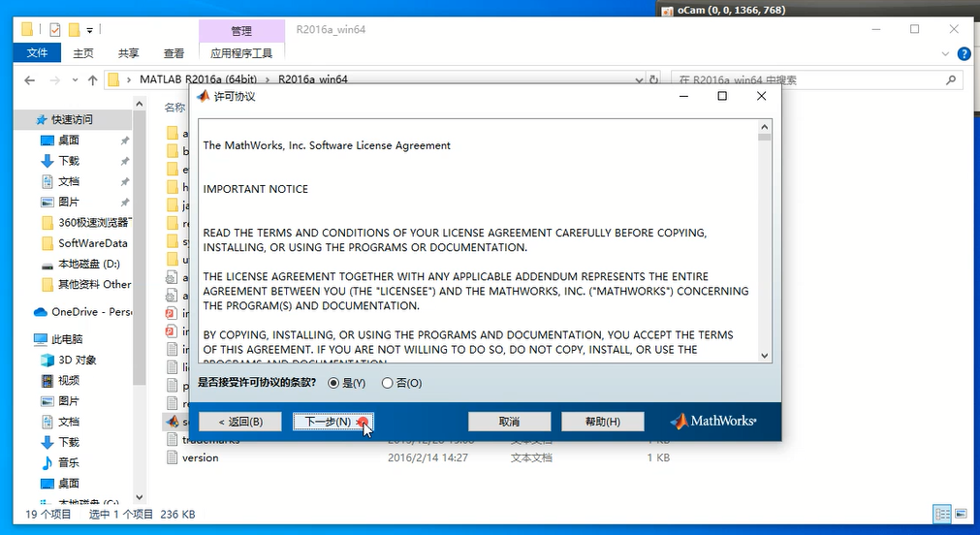Screen dimensions: 980x535
Task: Open help via 帮助(H) button
Action: pos(603,422)
